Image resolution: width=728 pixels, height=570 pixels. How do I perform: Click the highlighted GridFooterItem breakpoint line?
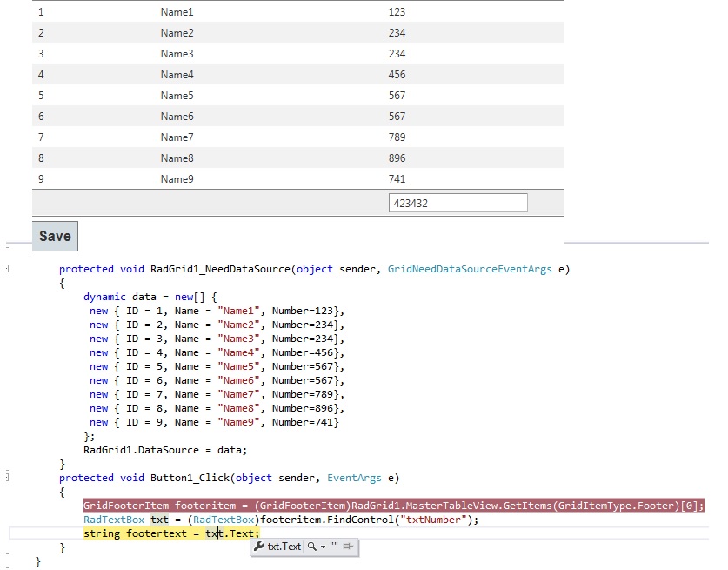(394, 506)
